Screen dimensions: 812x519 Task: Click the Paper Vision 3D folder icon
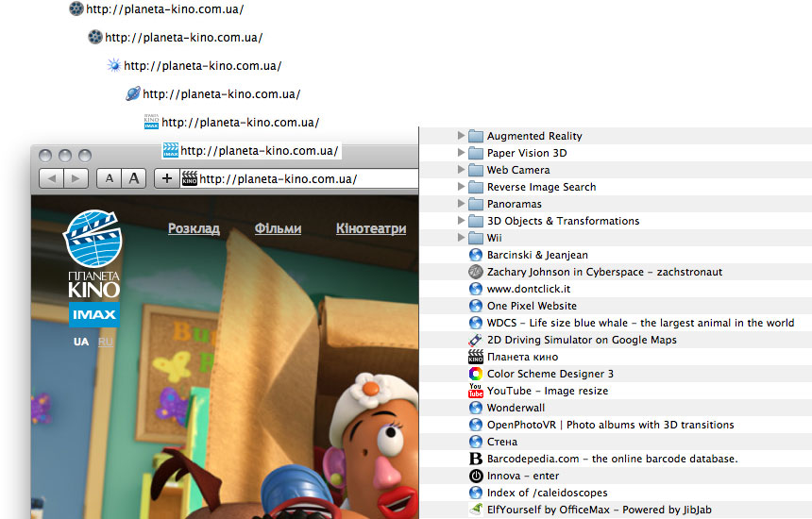tap(475, 153)
